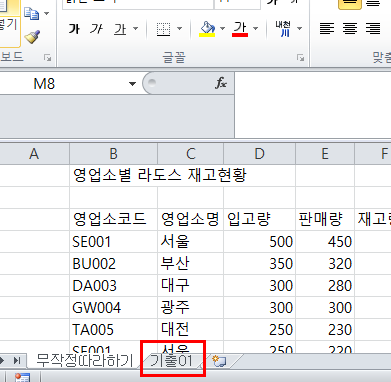Center align text
The image size is (391, 382).
pos(350,29)
